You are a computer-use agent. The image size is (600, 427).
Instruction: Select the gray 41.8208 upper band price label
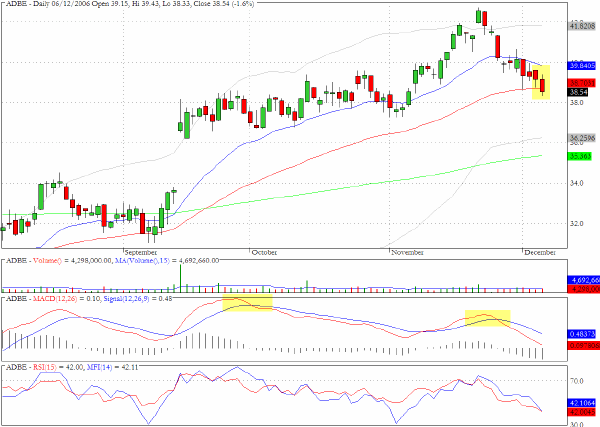[x=582, y=26]
